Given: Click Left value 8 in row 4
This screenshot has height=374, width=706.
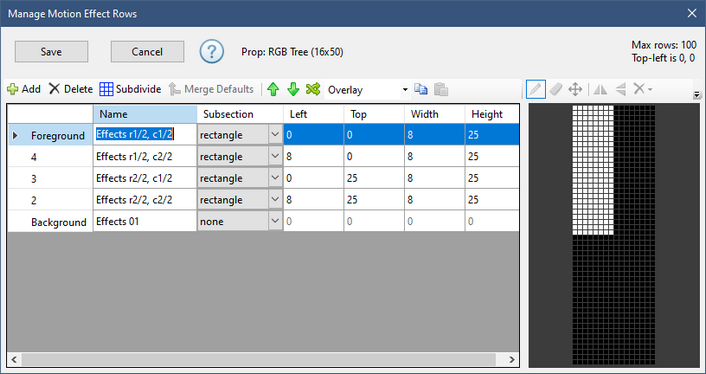Looking at the screenshot, I should click(313, 157).
